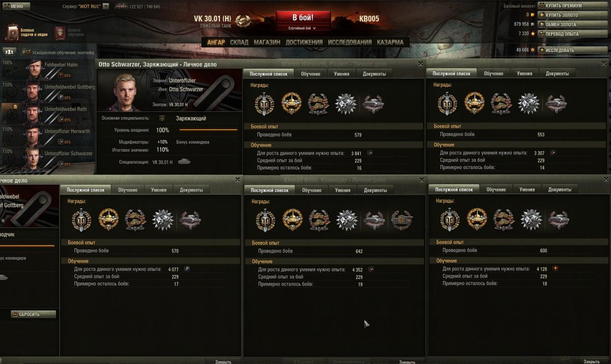Click the sixth award badge in Konrad Halm's panel
Viewport: 611px width, 364px height.
click(x=401, y=220)
